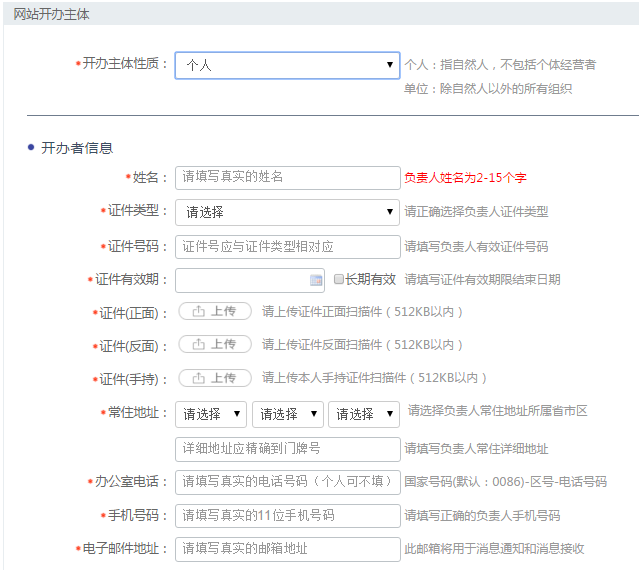Image resolution: width=639 pixels, height=570 pixels.
Task: Click the 证件(正面) upload button
Action: click(215, 311)
